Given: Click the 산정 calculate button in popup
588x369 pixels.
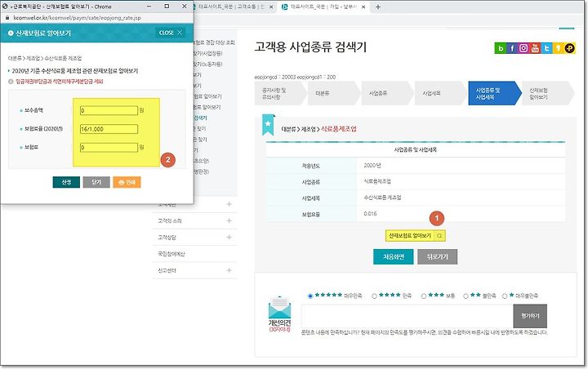Looking at the screenshot, I should [66, 182].
